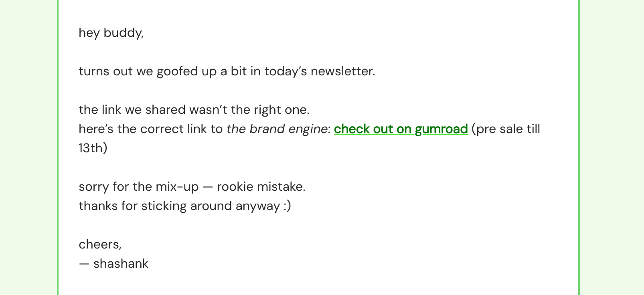Click the word 'newsletter.' in second paragraph

pos(343,71)
